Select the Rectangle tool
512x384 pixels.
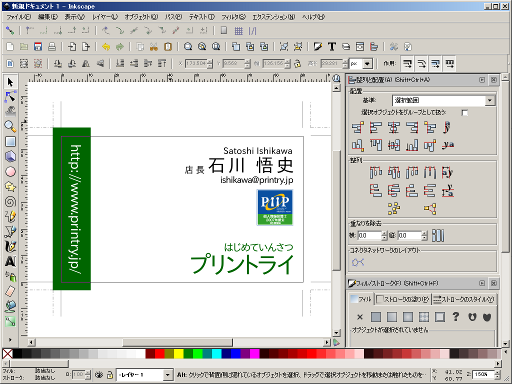(x=10, y=142)
